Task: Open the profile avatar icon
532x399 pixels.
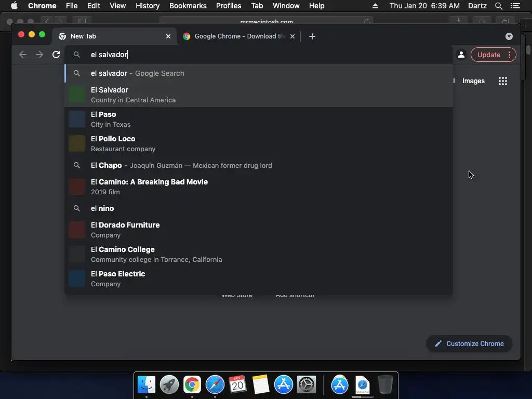Action: point(461,55)
